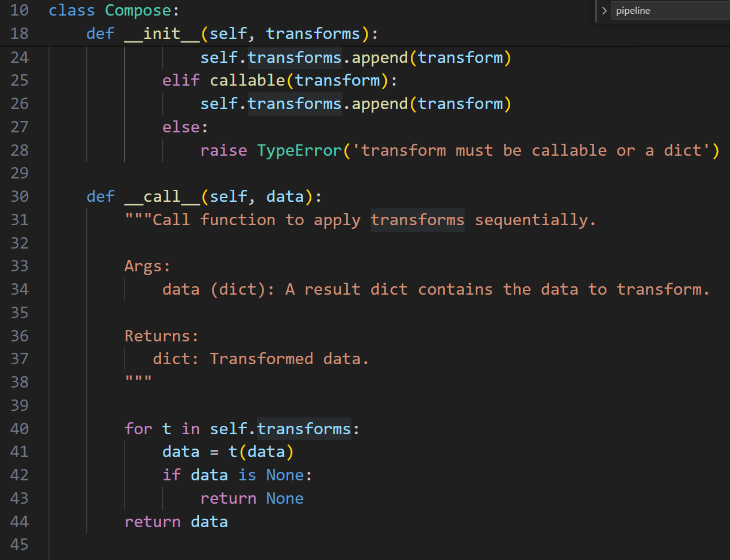
Task: Click "Returns:" in the docstring
Action: 161,336
